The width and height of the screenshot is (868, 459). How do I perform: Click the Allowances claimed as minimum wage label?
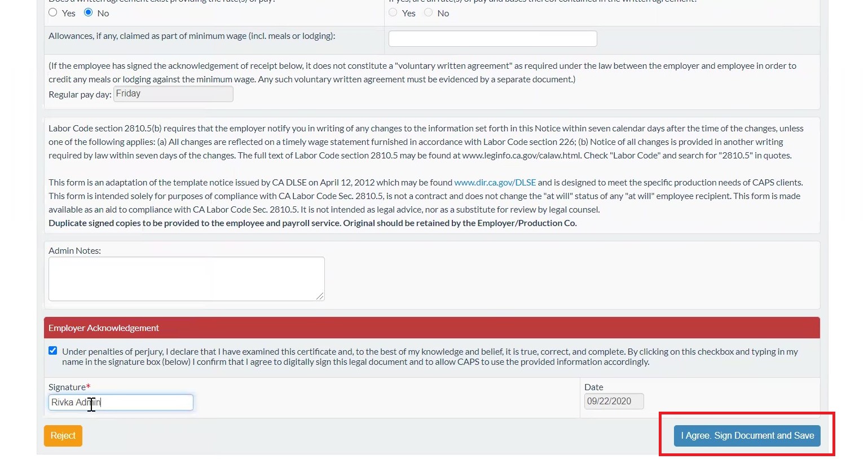pos(192,36)
